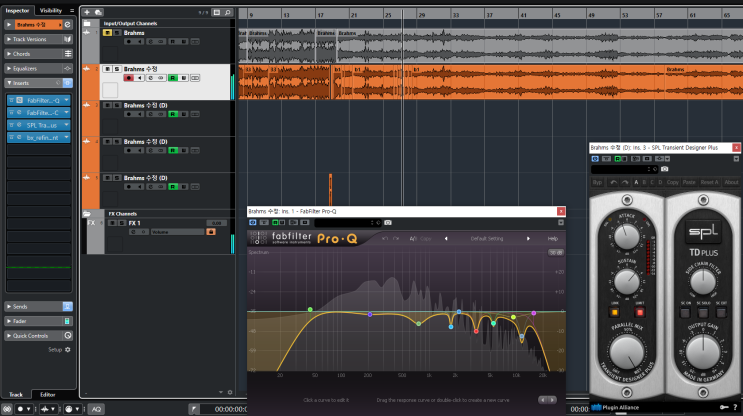Select SPL preset slot A
Screen dimensions: 743x416
636,182
